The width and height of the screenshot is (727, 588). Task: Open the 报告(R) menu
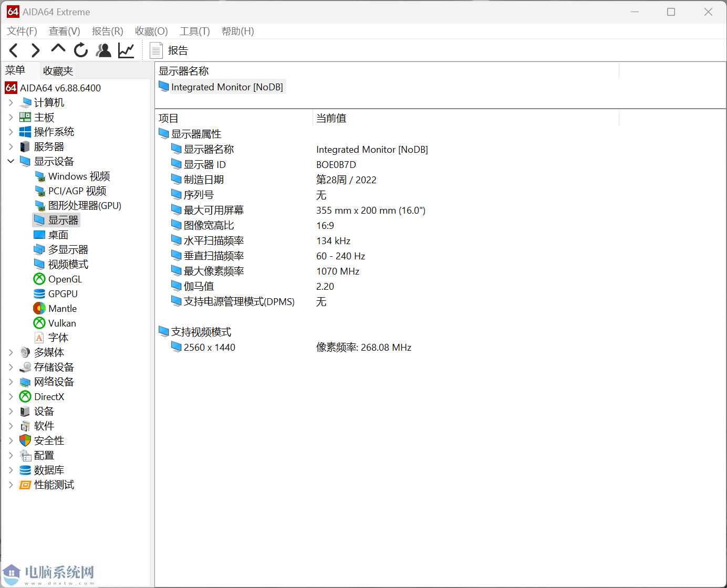click(107, 31)
